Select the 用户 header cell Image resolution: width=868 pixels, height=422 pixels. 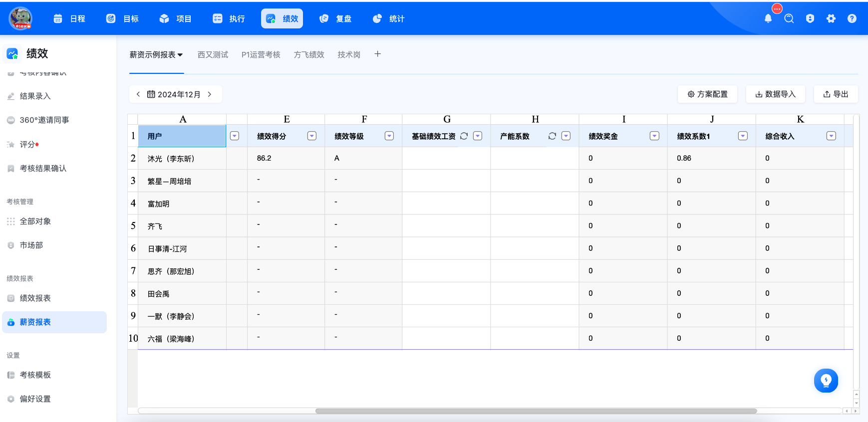182,136
